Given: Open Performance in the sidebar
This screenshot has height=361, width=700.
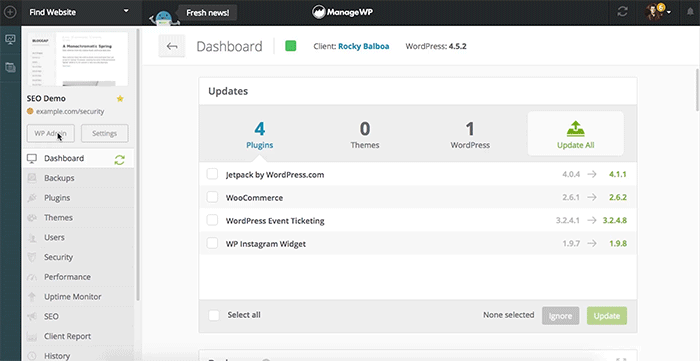Looking at the screenshot, I should pyautogui.click(x=78, y=277).
